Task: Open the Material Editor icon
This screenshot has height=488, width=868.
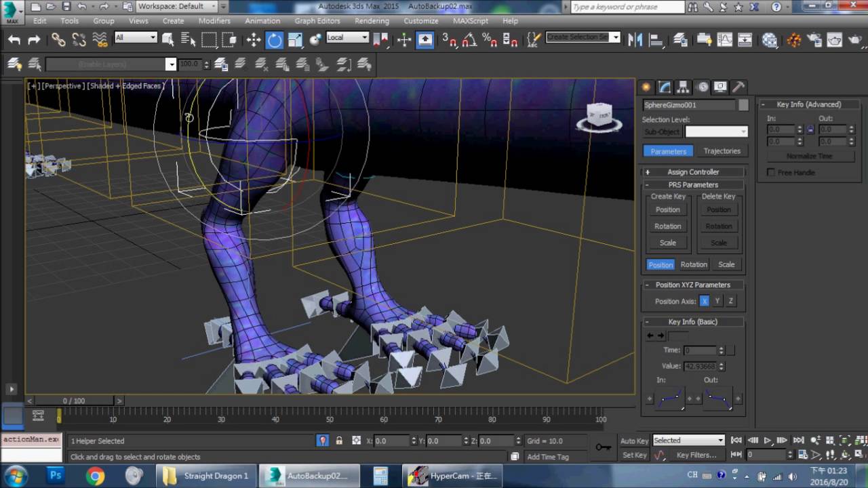Action: 770,39
